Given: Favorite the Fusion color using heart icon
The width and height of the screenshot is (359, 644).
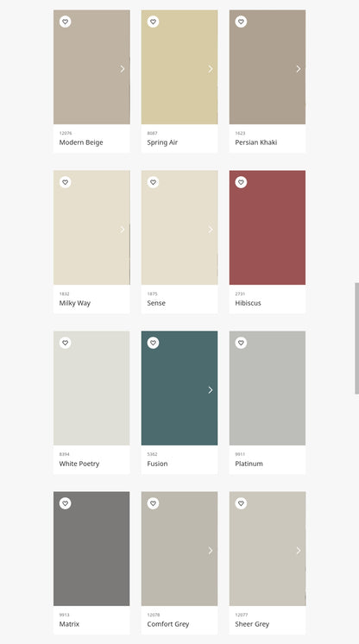Looking at the screenshot, I should 153,343.
